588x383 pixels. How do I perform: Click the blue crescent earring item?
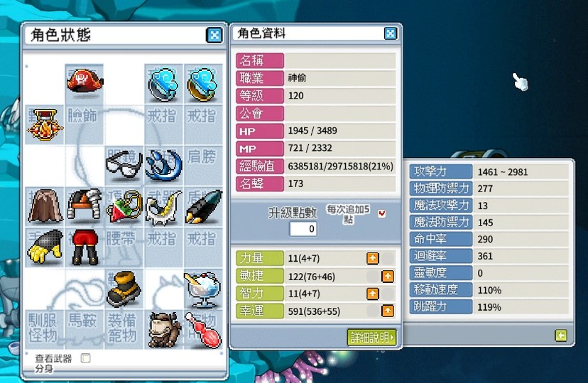coord(164,165)
